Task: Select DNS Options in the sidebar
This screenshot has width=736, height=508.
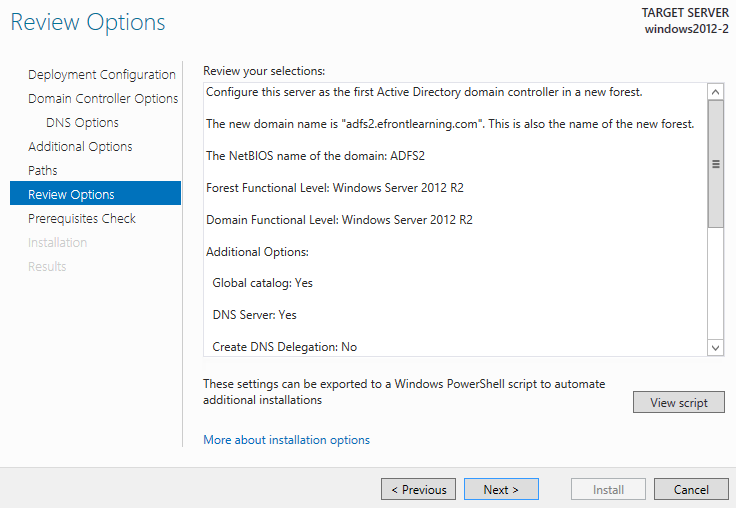Action: click(82, 123)
